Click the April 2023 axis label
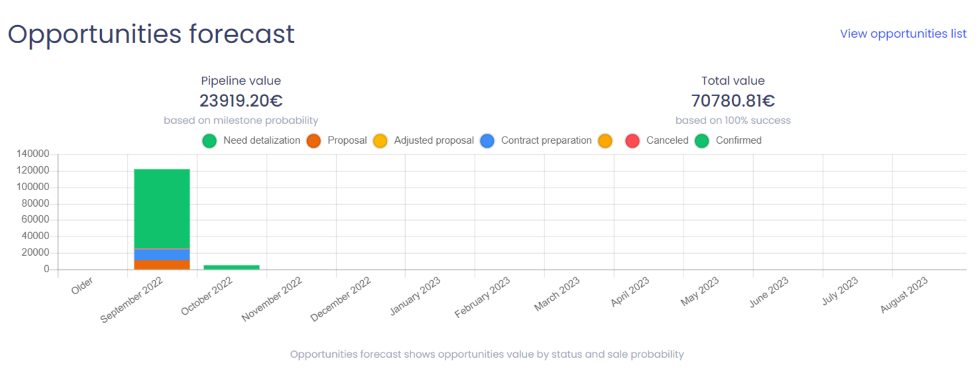This screenshot has height=379, width=980. point(630,292)
